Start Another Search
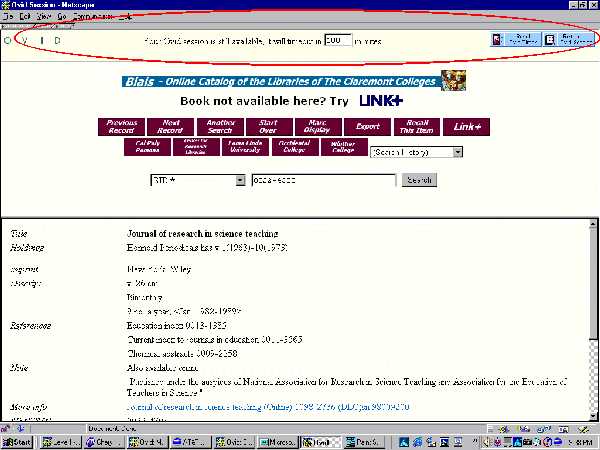This screenshot has width=600, height=450. point(219,126)
